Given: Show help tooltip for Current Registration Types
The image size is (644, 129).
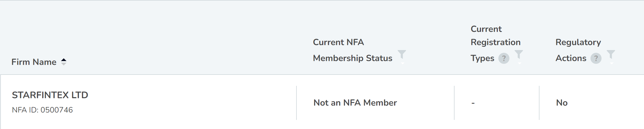Looking at the screenshot, I should click(x=504, y=58).
